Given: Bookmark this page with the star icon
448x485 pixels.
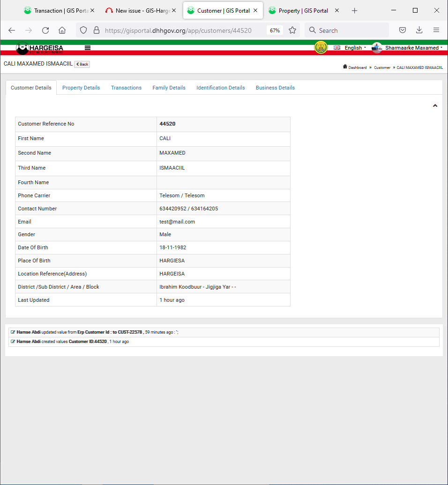Looking at the screenshot, I should (x=292, y=30).
